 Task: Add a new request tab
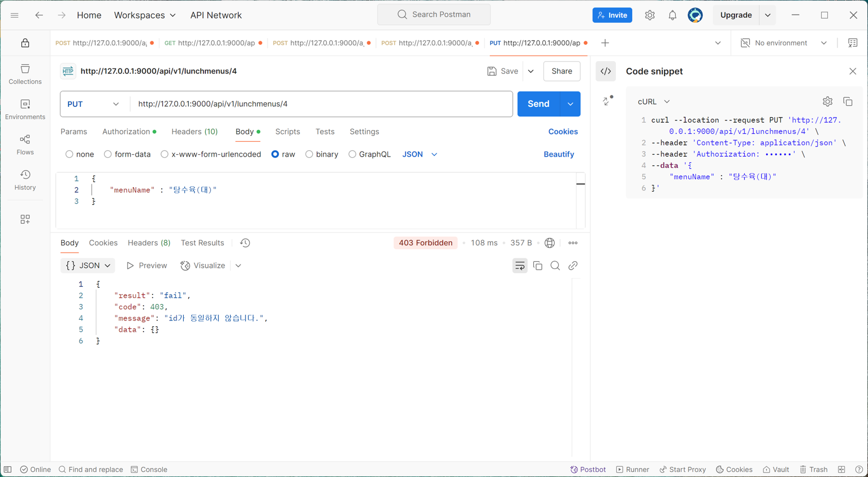point(605,43)
